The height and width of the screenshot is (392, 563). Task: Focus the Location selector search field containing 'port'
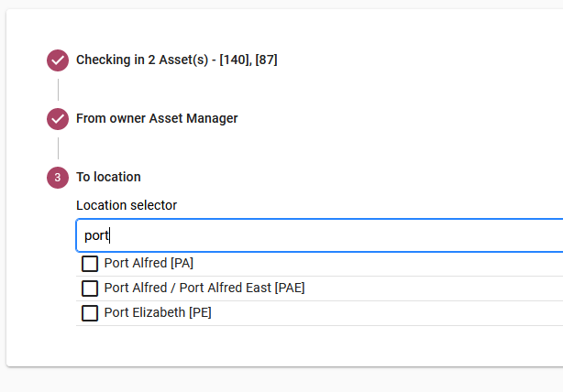point(320,235)
